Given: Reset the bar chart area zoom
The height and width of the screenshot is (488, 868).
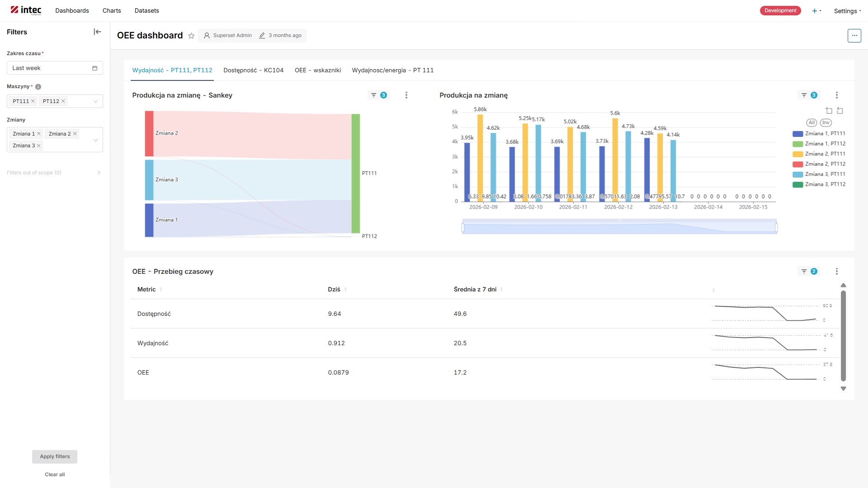Looking at the screenshot, I should point(840,111).
